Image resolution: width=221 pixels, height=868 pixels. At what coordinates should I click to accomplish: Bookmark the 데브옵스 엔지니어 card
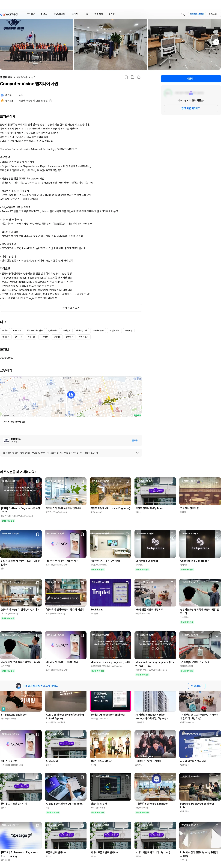click(83, 482)
